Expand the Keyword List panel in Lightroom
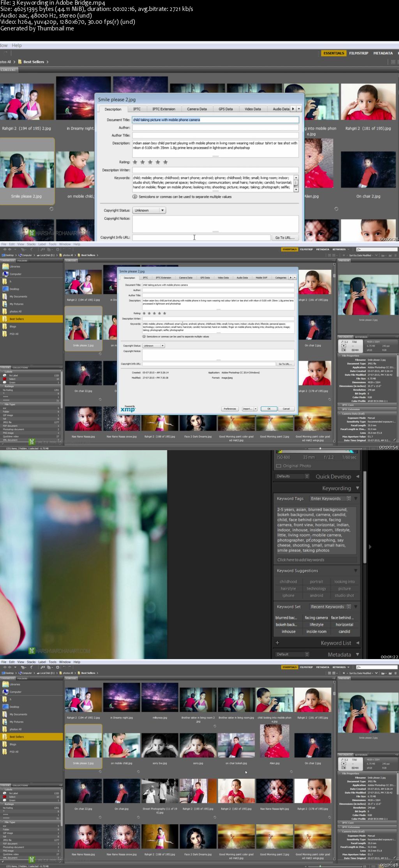The image size is (399, 868). pyautogui.click(x=357, y=643)
